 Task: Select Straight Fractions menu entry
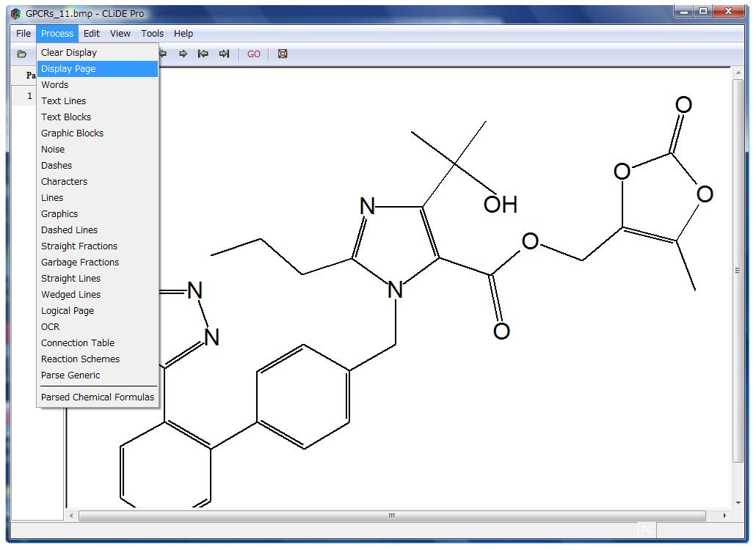pos(98,246)
